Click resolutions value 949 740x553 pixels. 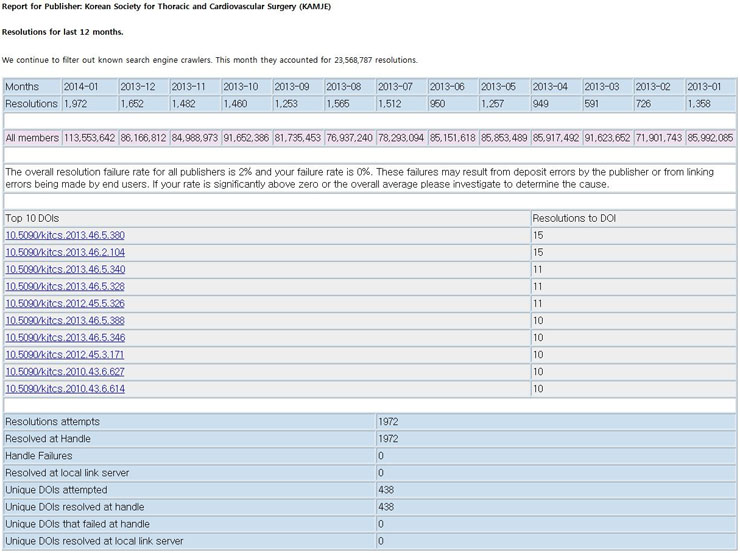(541, 104)
